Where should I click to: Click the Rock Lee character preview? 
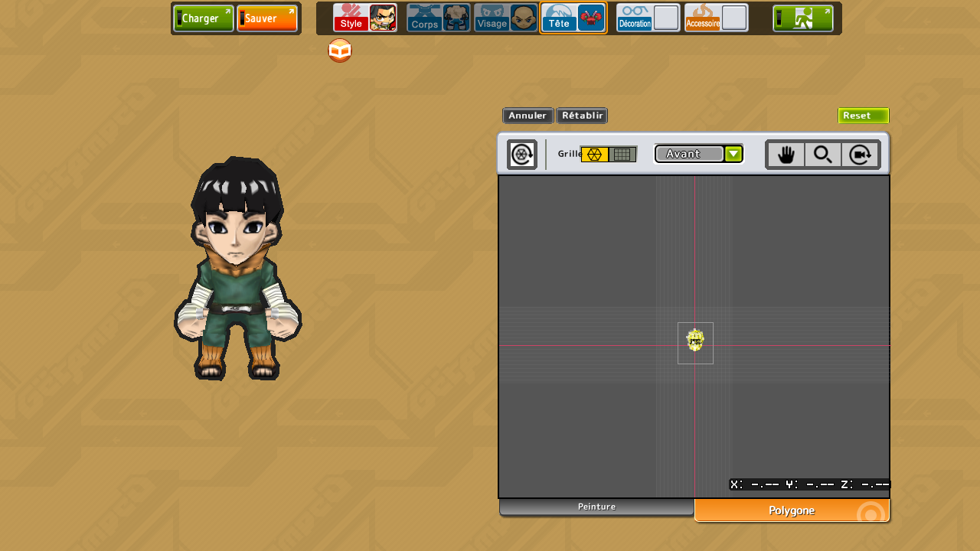click(237, 268)
